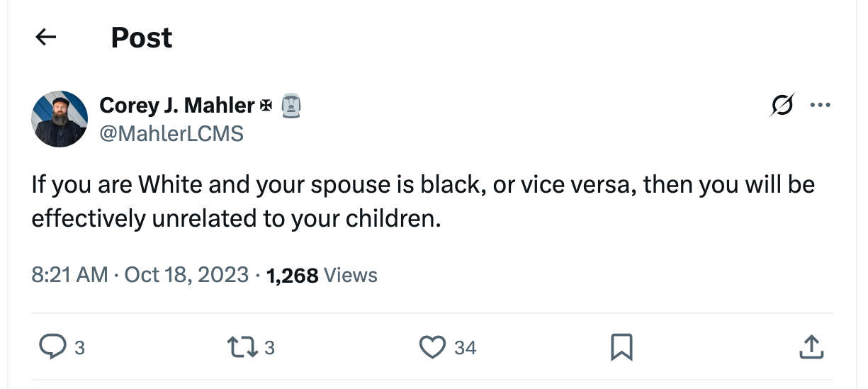Open Grok via the slashed-circle icon

[783, 106]
